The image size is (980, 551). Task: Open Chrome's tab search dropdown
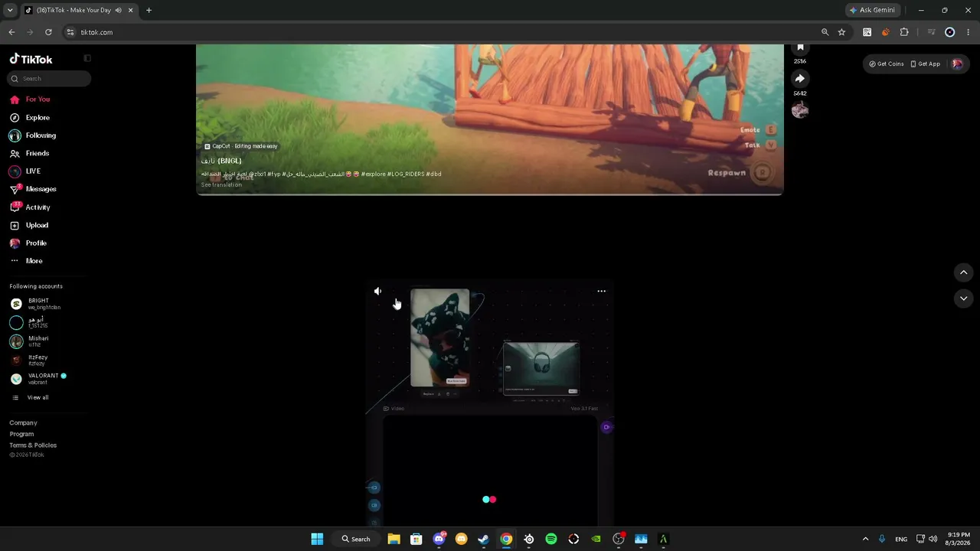pyautogui.click(x=10, y=11)
